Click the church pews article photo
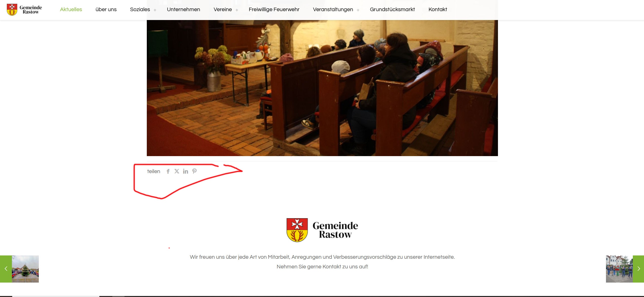The height and width of the screenshot is (297, 644). point(322,88)
